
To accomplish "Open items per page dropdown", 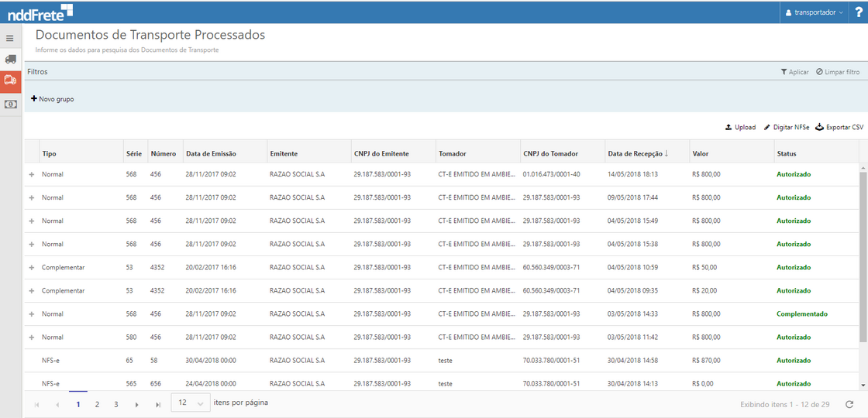I will (x=190, y=403).
